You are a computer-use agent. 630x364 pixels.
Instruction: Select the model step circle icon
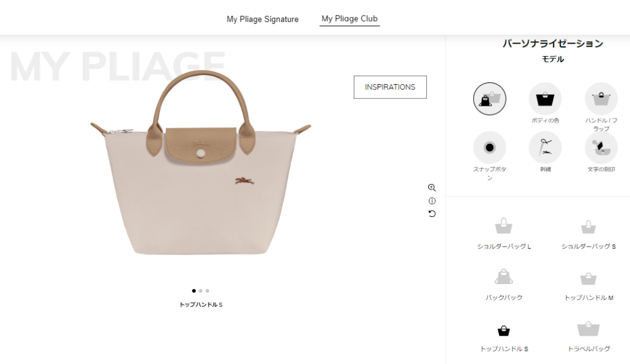point(489,99)
